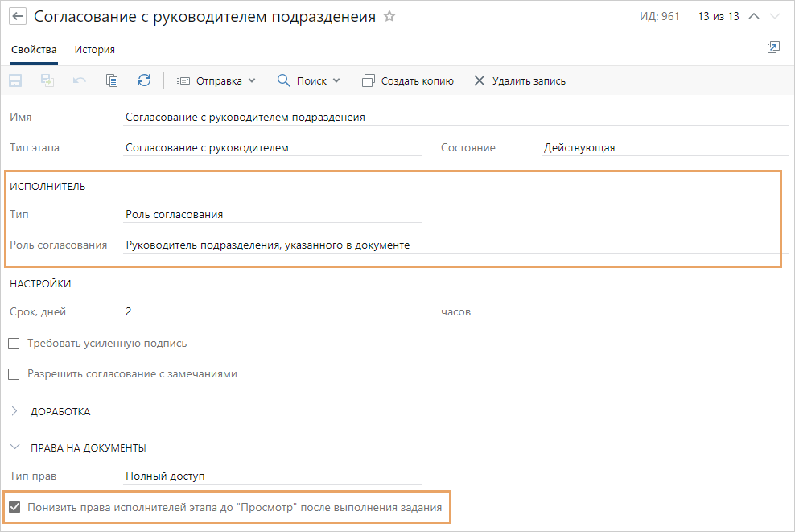Click the refresh icon in the toolbar
The image size is (795, 532).
click(144, 80)
